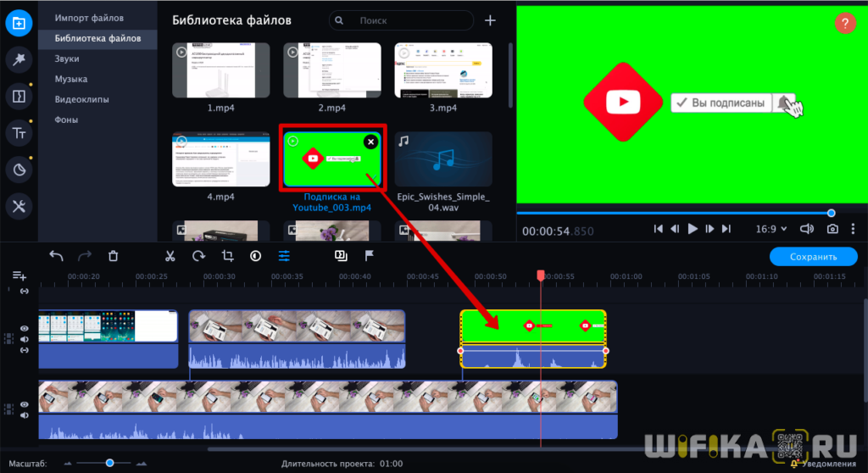Image resolution: width=868 pixels, height=473 pixels.
Task: Redo the last action
Action: tap(85, 256)
